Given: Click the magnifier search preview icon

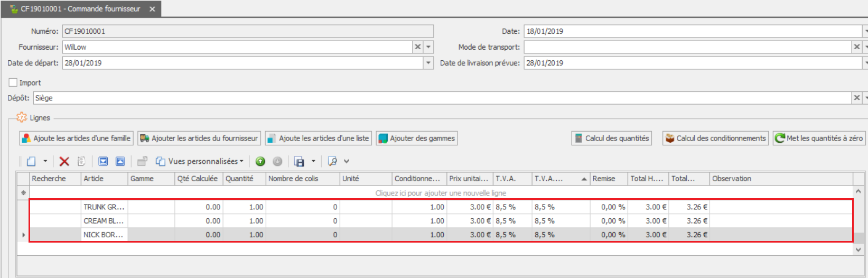Looking at the screenshot, I should coord(332,162).
